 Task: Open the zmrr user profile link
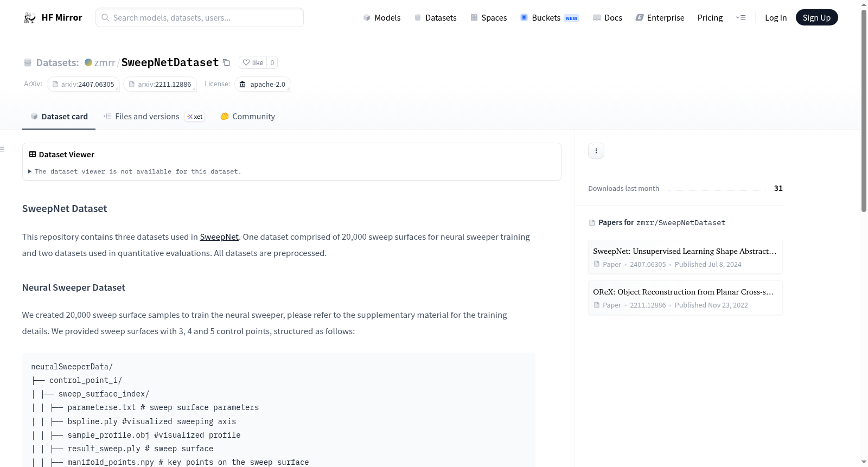(105, 63)
